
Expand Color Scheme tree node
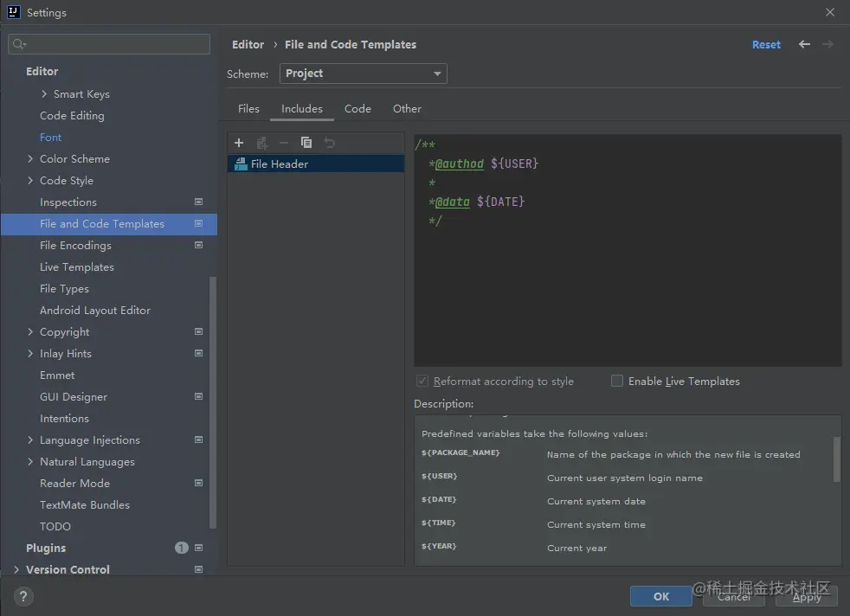(30, 158)
